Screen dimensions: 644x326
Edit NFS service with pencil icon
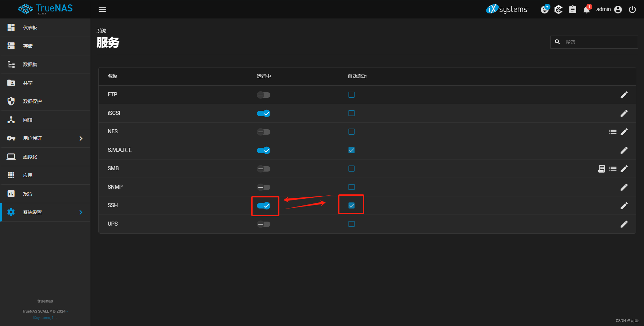624,132
